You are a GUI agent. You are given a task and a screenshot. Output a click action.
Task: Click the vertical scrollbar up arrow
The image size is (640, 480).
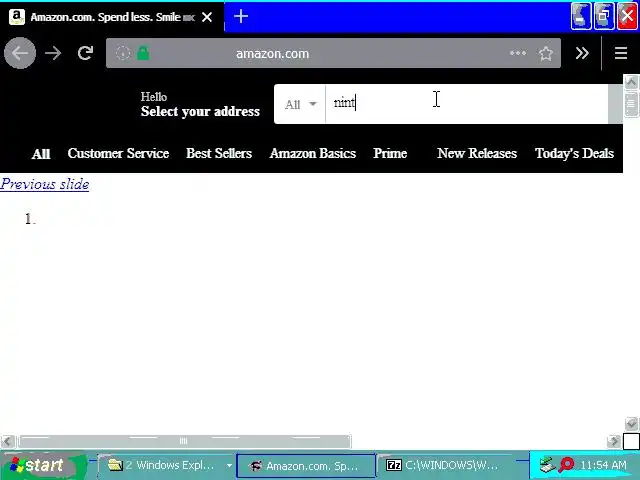coord(631,82)
